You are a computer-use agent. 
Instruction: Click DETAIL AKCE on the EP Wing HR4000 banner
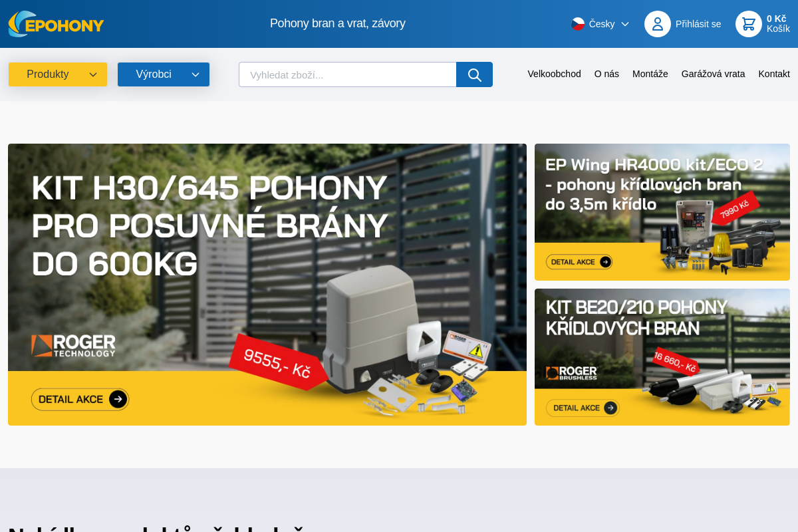[x=579, y=261]
